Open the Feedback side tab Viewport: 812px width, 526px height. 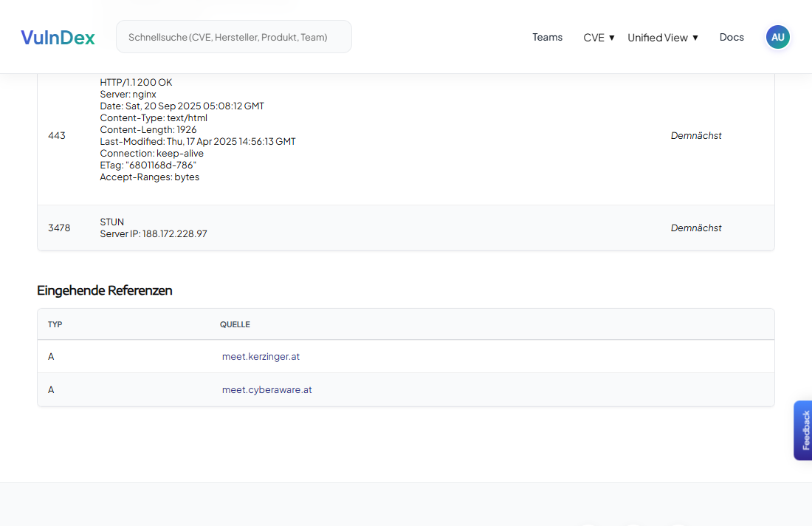803,430
